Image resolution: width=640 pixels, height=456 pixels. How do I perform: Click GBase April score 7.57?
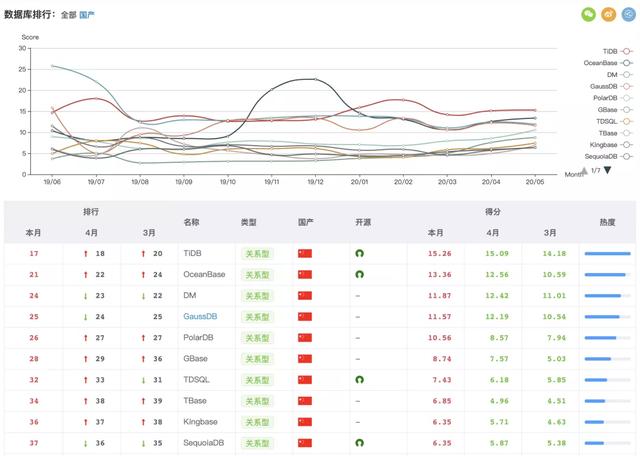[499, 359]
